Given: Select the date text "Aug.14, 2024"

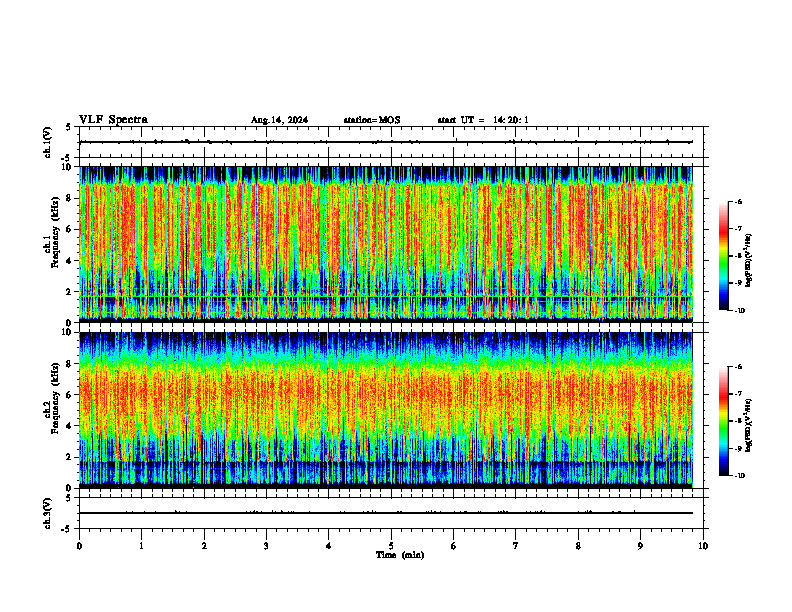Looking at the screenshot, I should click(279, 120).
